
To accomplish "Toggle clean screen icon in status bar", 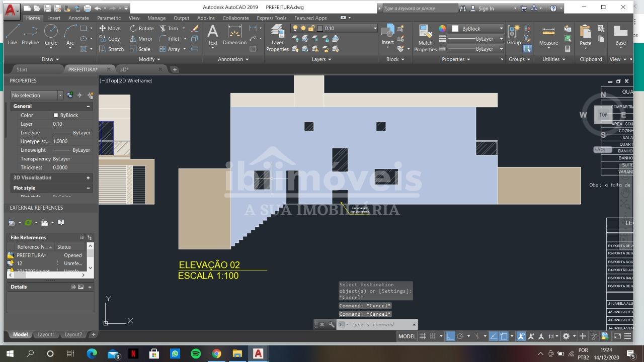I will (617, 336).
